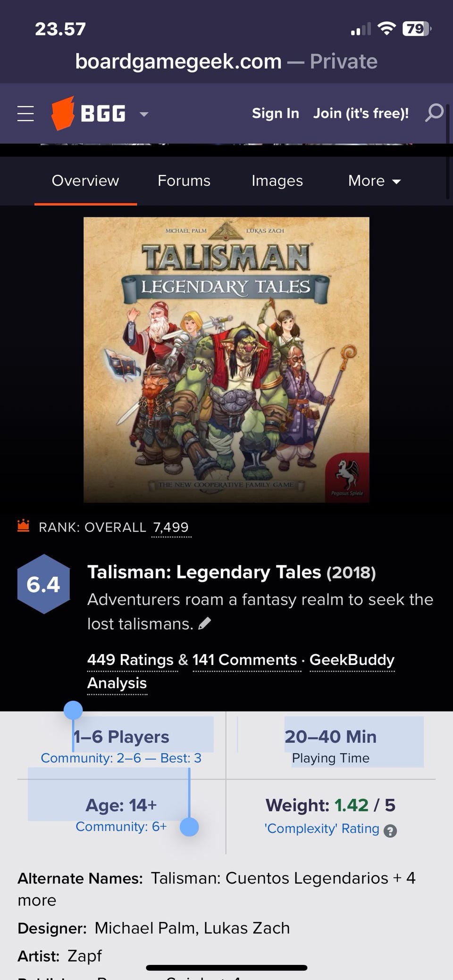The image size is (453, 980).
Task: Expand the More dropdown menu
Action: pyautogui.click(x=374, y=181)
